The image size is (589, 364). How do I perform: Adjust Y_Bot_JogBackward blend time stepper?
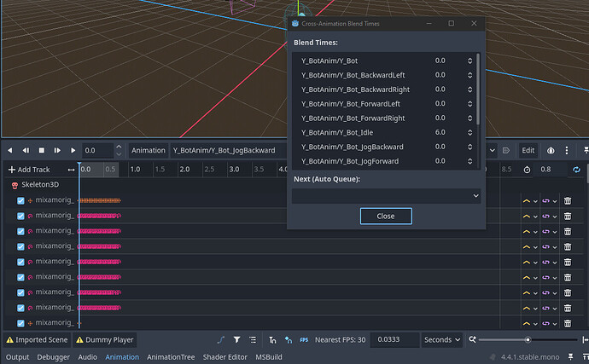pos(469,147)
